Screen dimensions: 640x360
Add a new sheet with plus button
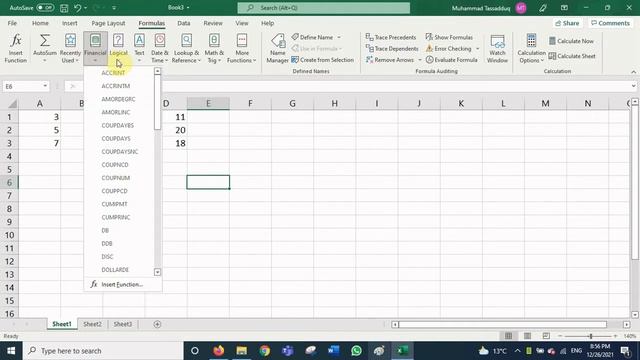pyautogui.click(x=157, y=324)
